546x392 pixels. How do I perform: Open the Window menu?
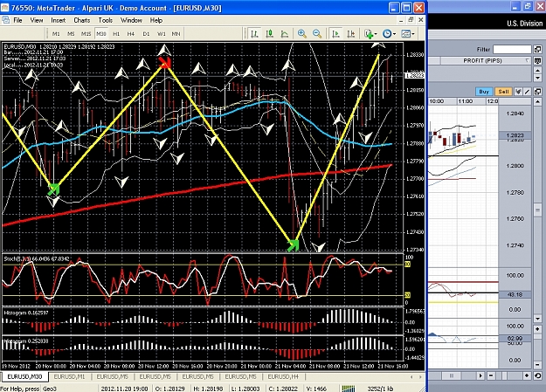(x=131, y=20)
